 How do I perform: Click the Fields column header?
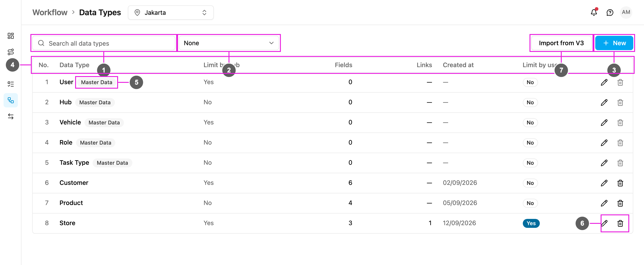(343, 65)
